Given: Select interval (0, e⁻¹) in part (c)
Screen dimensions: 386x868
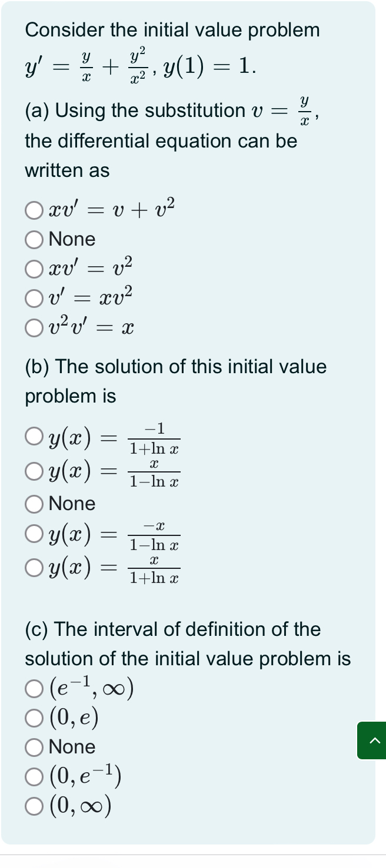Looking at the screenshot, I should pyautogui.click(x=34, y=776).
